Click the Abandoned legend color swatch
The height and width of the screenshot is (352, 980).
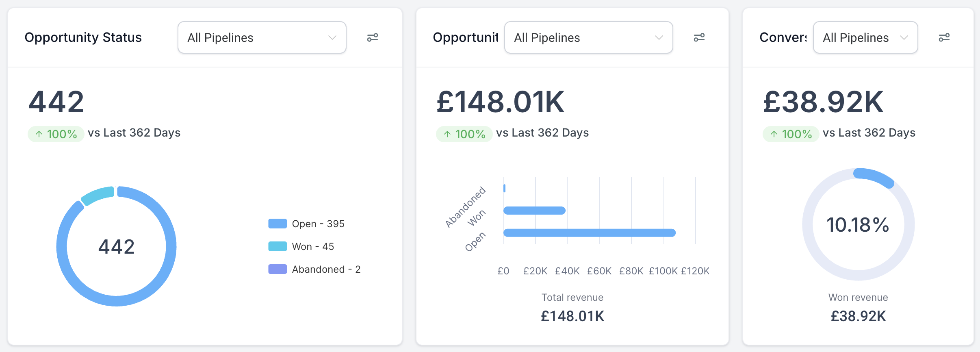(x=278, y=269)
